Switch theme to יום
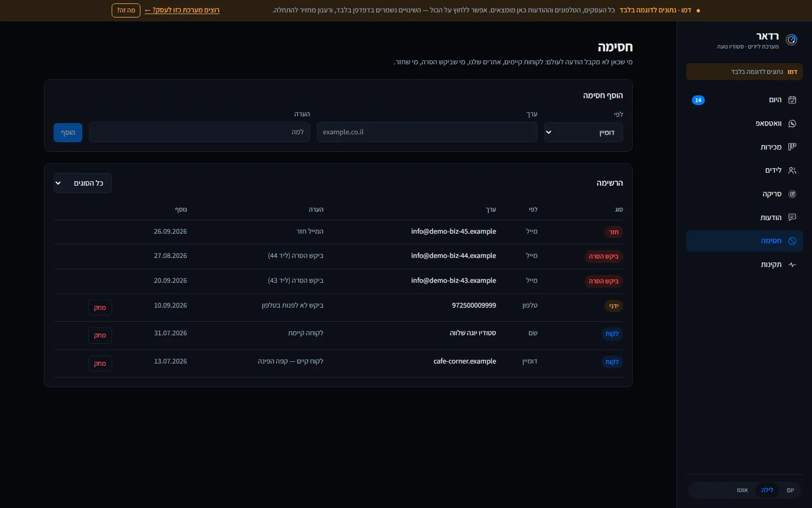Image resolution: width=812 pixels, height=508 pixels. pos(790,490)
